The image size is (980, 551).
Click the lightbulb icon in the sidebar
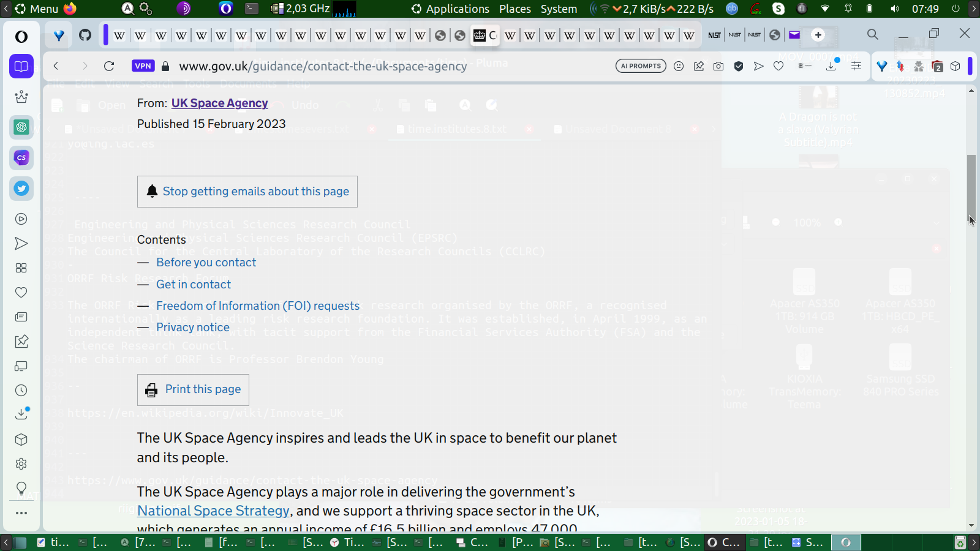(21, 489)
